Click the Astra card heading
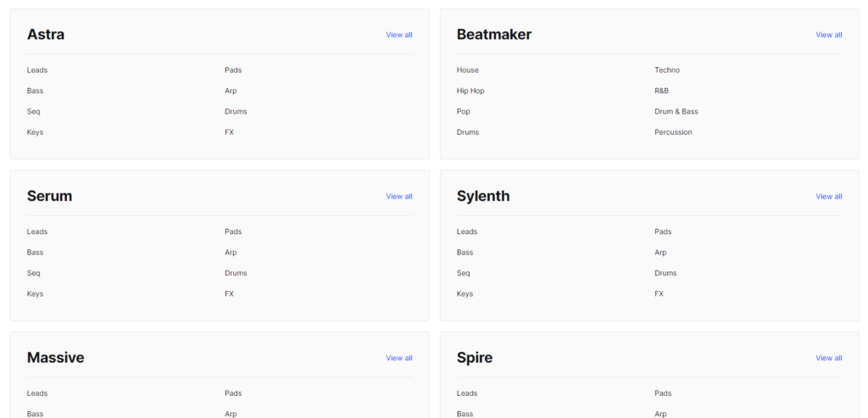This screenshot has width=868, height=418. (x=46, y=34)
